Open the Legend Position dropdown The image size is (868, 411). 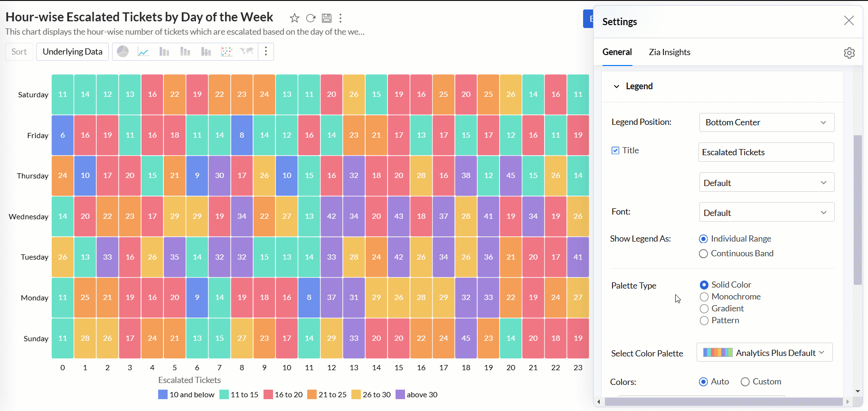point(766,122)
